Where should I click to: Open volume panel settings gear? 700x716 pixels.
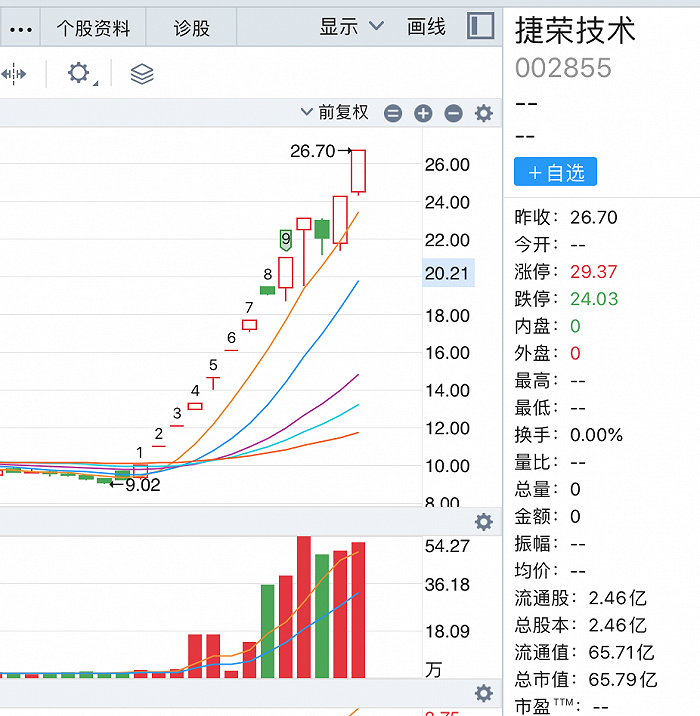484,522
